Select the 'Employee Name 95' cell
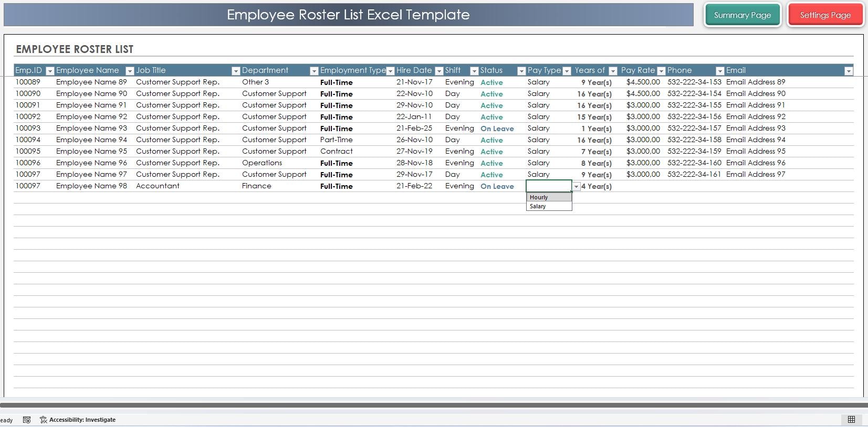 click(91, 151)
